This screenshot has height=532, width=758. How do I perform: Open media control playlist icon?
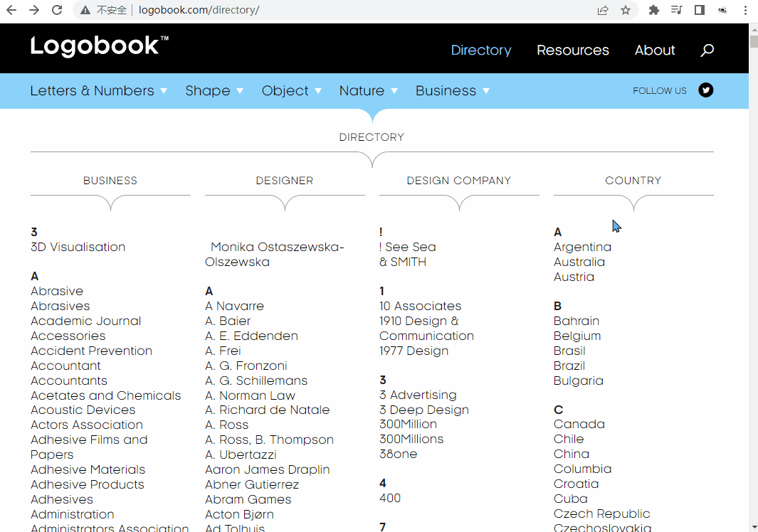pyautogui.click(x=676, y=10)
